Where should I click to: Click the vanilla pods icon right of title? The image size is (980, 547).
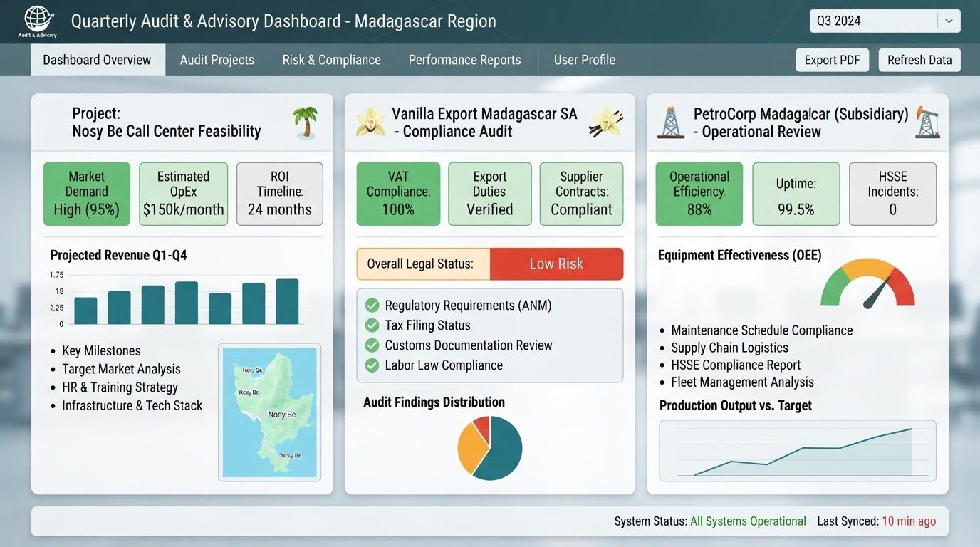(x=607, y=122)
